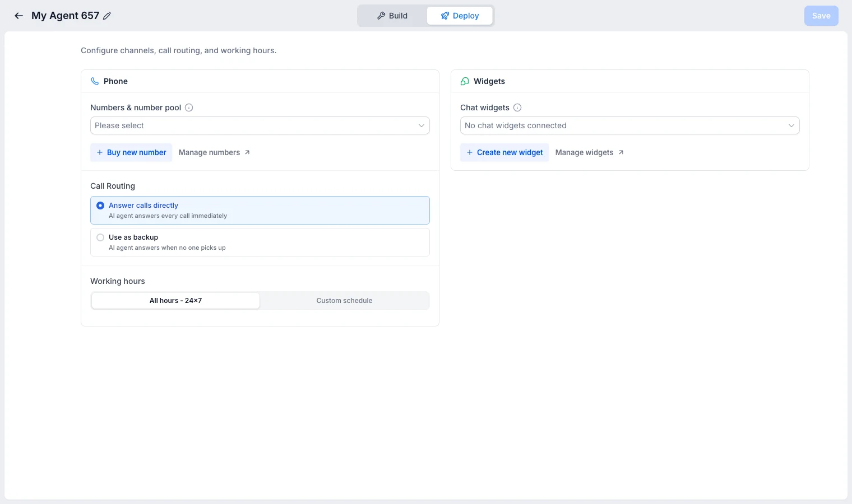Image resolution: width=852 pixels, height=504 pixels.
Task: Click the Save button
Action: coord(821,16)
